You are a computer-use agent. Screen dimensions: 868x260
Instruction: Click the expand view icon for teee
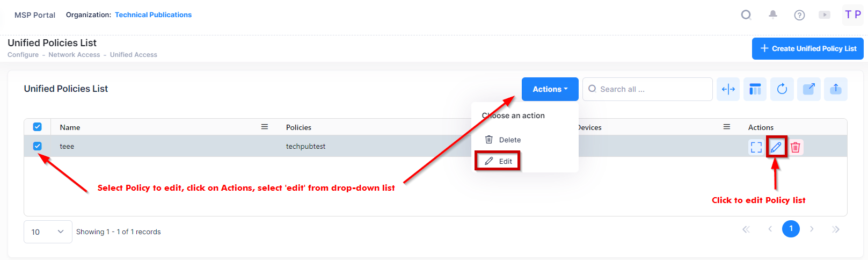click(756, 147)
